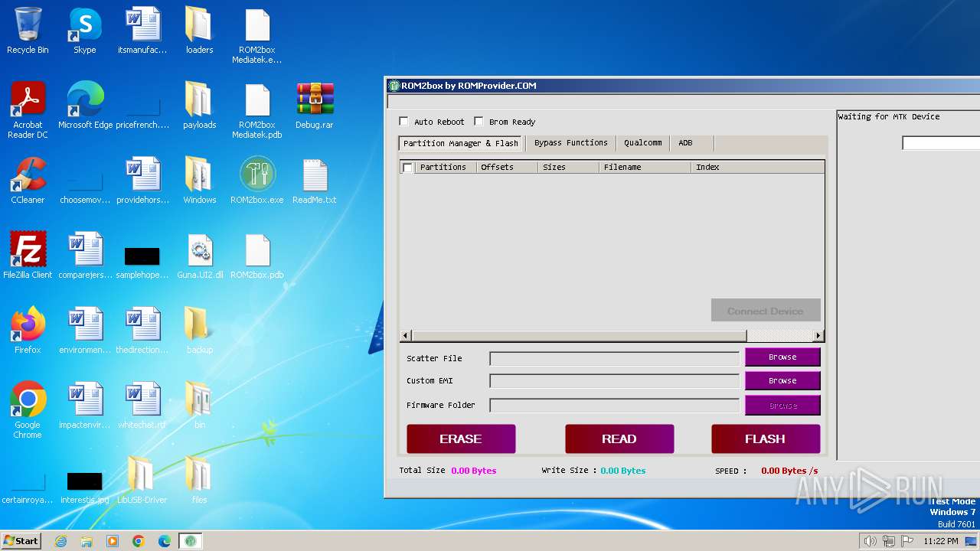Click the Firmware Folder path field
This screenshot has height=551, width=980.
coord(615,406)
